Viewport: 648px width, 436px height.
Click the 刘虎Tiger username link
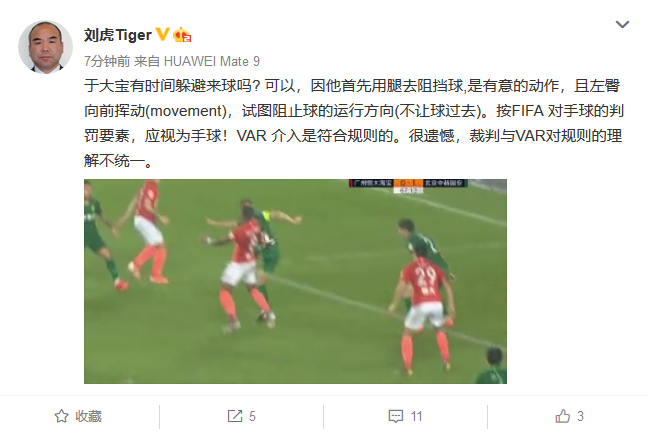118,35
